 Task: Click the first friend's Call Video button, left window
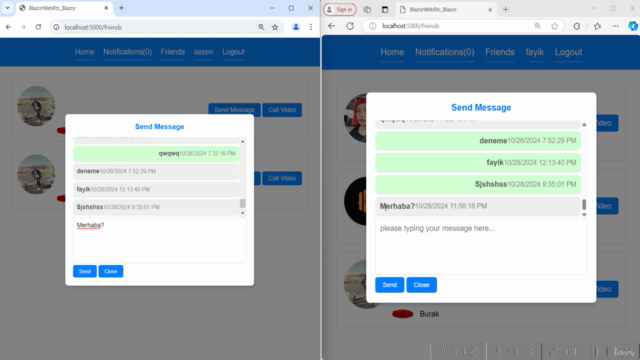coord(282,110)
